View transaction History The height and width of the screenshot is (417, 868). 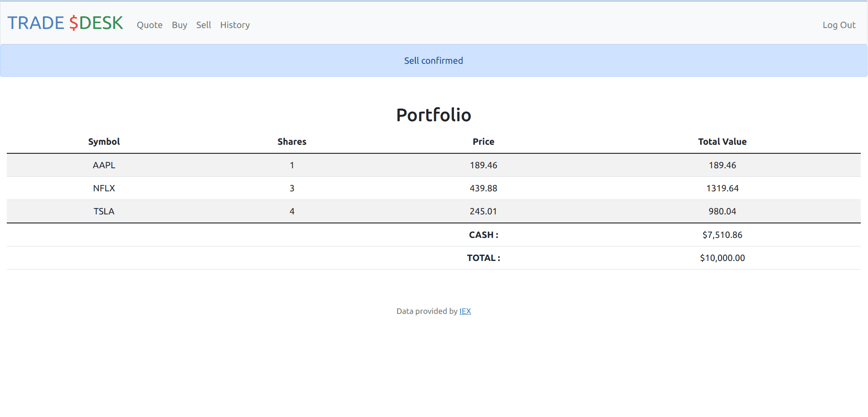coord(235,25)
